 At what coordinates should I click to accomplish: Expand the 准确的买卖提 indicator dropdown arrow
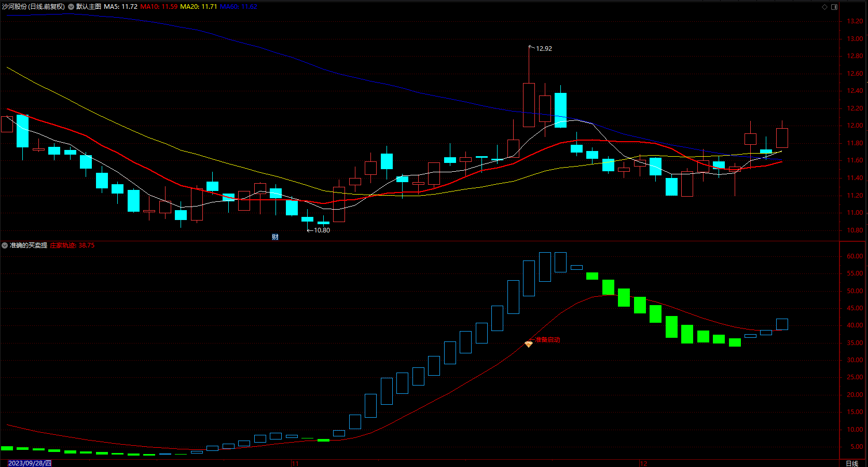click(5, 245)
